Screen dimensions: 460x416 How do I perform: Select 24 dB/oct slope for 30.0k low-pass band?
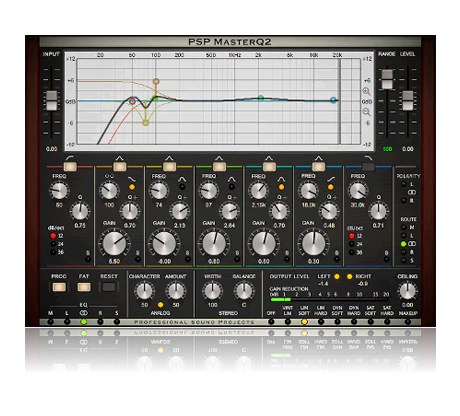tap(351, 244)
